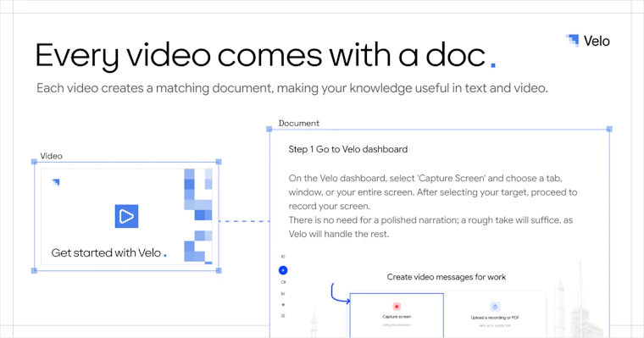644x338 pixels.
Task: Click the 'Document' frame label
Action: [x=298, y=123]
